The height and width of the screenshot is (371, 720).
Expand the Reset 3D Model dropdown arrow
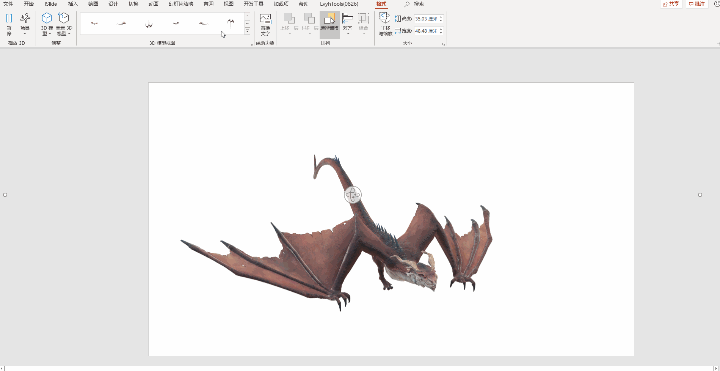pos(68,34)
